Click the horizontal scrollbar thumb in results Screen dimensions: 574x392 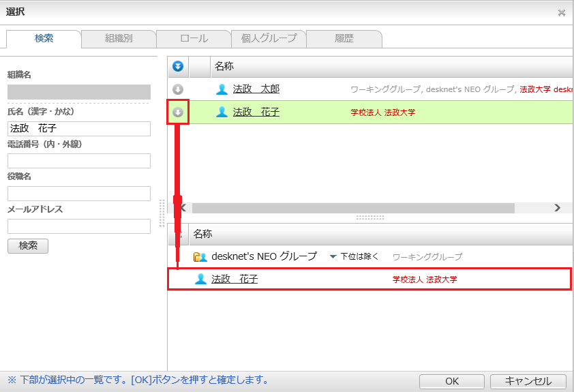pyautogui.click(x=353, y=208)
